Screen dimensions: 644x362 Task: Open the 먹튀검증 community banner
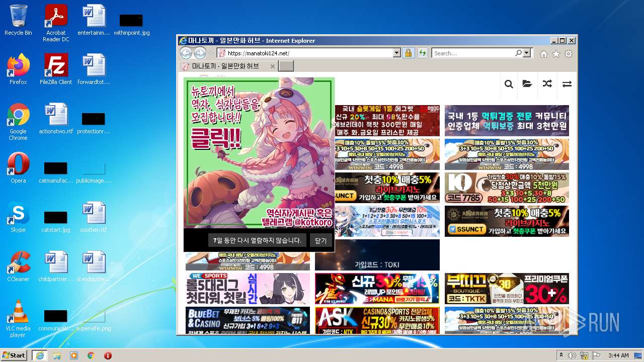[x=507, y=121]
